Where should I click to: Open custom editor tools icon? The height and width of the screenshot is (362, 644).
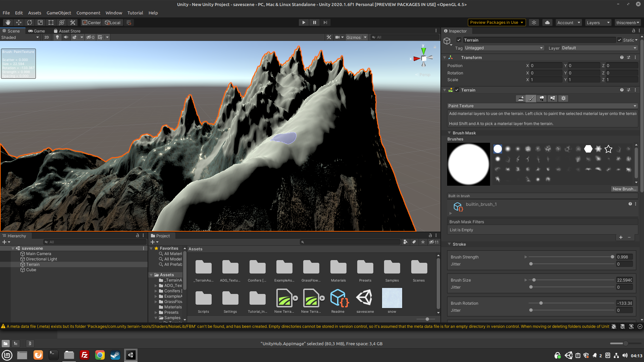coord(72,22)
